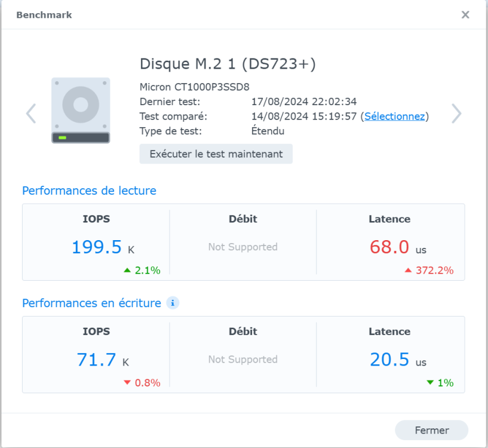Click the Performances en écriture heading
488x448 pixels.
pos(91,303)
